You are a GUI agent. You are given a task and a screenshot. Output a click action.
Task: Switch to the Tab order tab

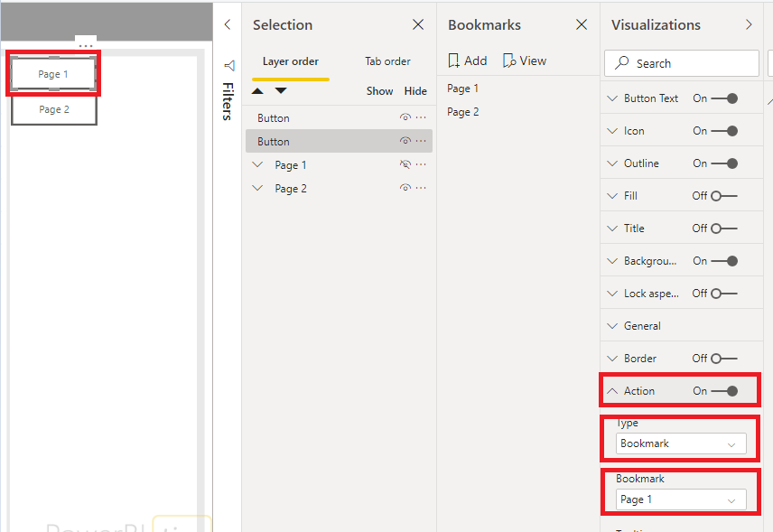point(387,61)
